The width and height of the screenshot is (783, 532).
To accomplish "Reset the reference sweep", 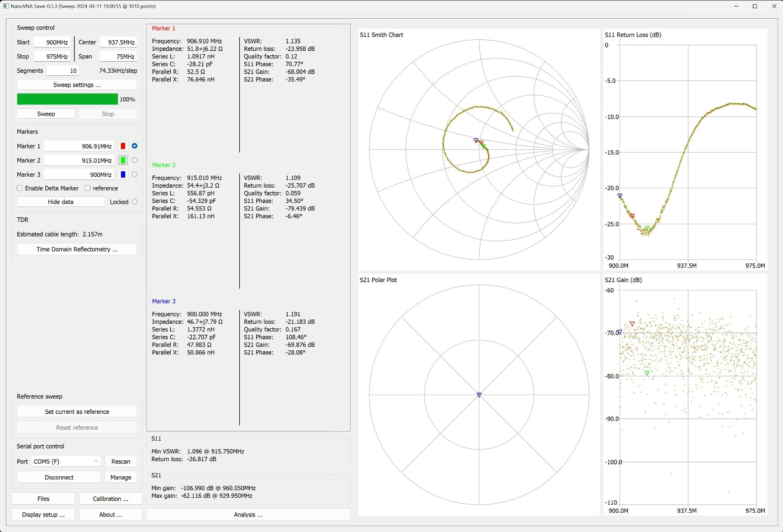I will [76, 427].
